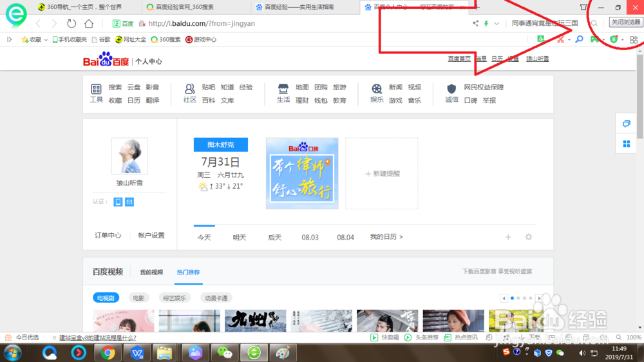Click 新建提醒 to add reminder
The image size is (644, 362).
[382, 173]
